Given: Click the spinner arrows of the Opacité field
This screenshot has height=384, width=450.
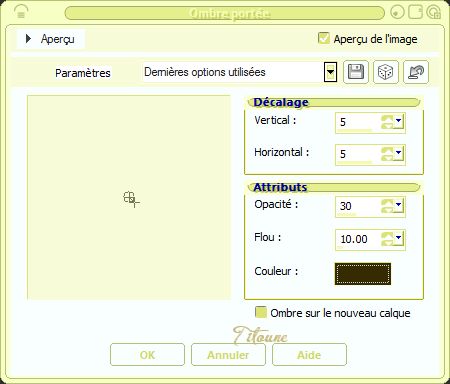Looking at the screenshot, I should (x=387, y=206).
